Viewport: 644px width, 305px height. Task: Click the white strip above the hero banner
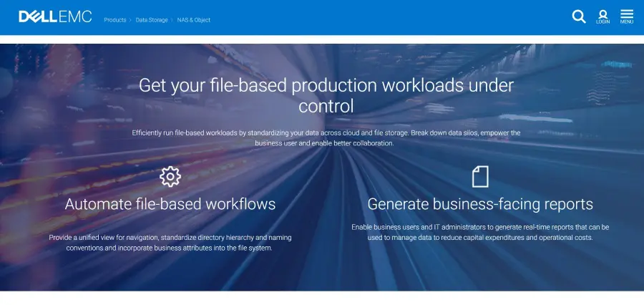322,39
